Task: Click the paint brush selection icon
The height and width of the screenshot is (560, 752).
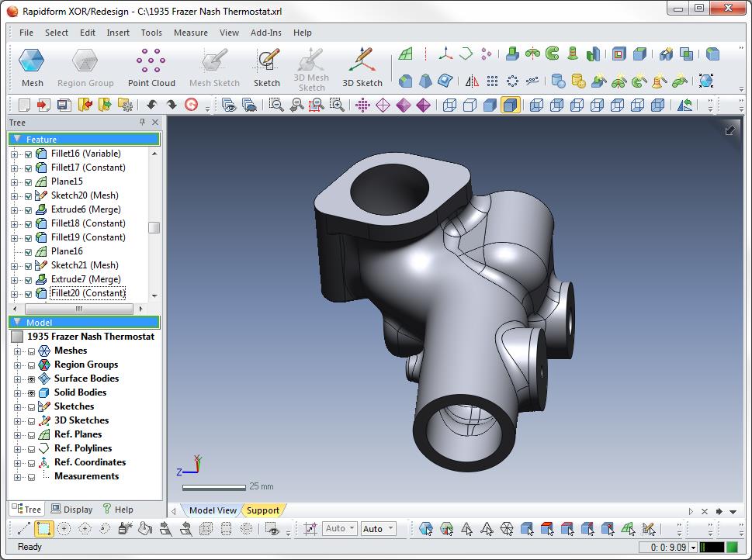Action: [x=125, y=529]
